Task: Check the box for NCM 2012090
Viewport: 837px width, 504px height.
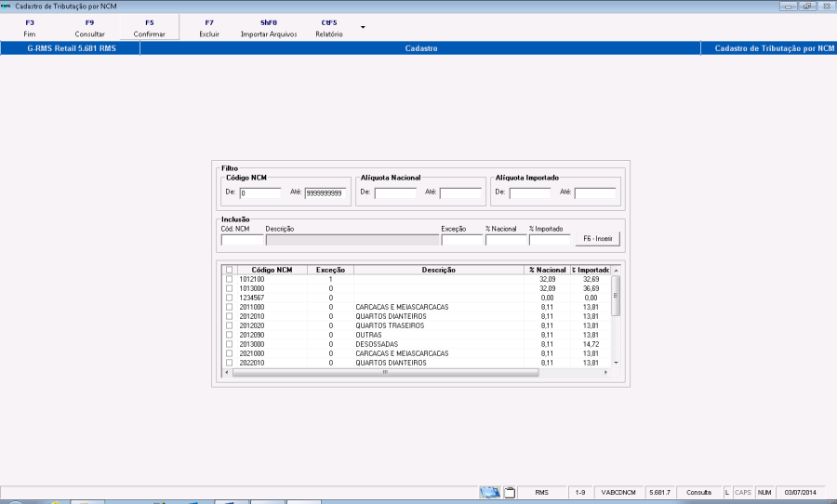Action: point(229,335)
